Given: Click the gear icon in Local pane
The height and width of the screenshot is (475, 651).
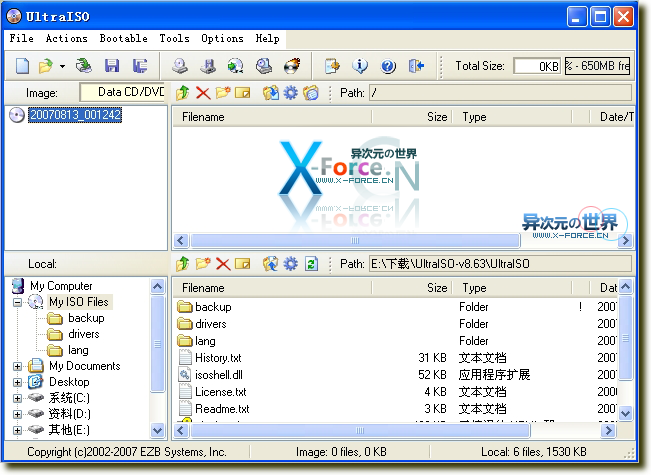Looking at the screenshot, I should pyautogui.click(x=291, y=264).
